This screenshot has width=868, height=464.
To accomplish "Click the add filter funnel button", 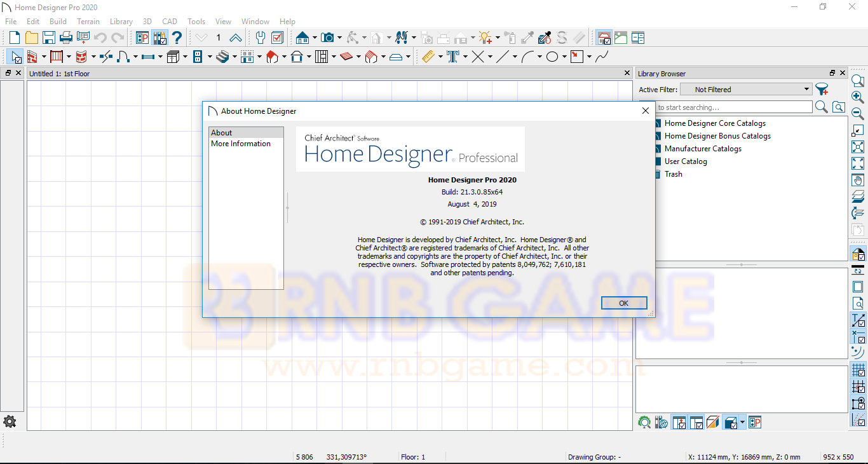I will click(822, 90).
